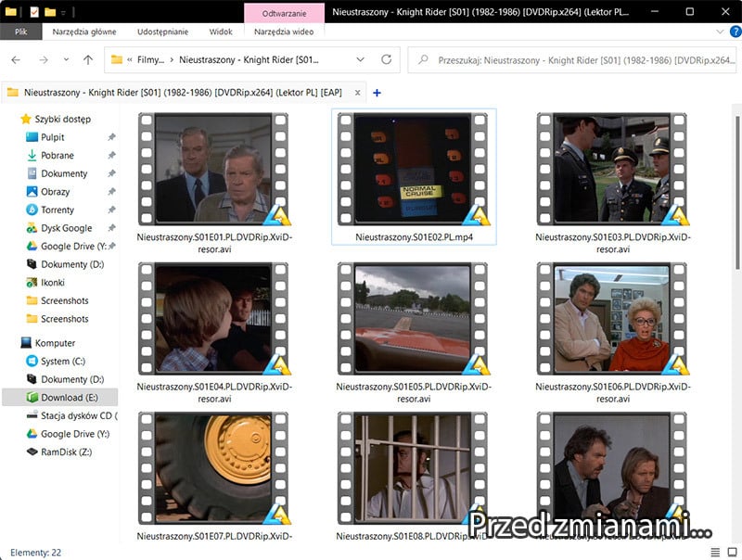Open the pinned Dokumenty sidebar folder
742x560 pixels.
(64, 173)
